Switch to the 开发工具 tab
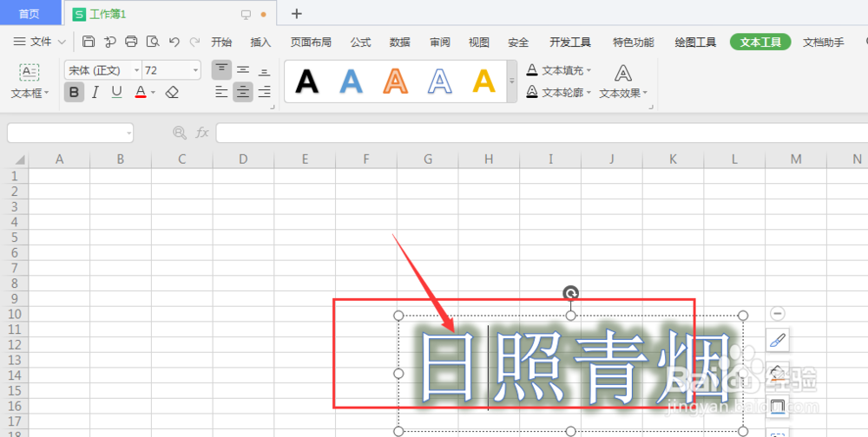The height and width of the screenshot is (437, 868). 570,42
